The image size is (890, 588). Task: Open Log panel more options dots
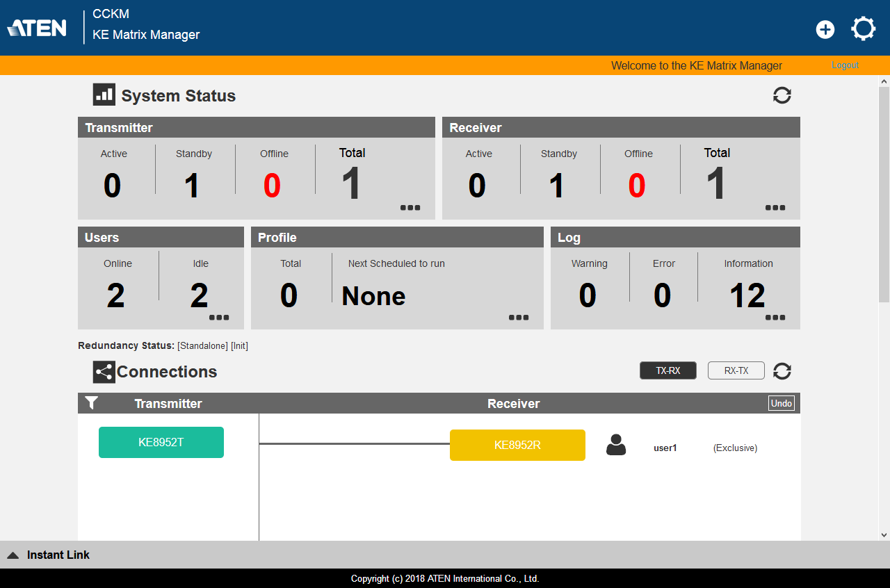coord(775,318)
